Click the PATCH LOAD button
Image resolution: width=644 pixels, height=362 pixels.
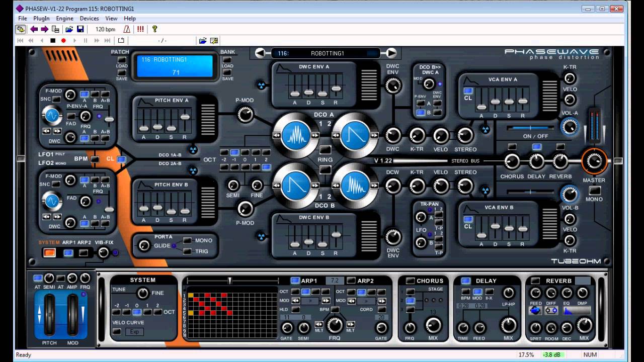coord(121,60)
